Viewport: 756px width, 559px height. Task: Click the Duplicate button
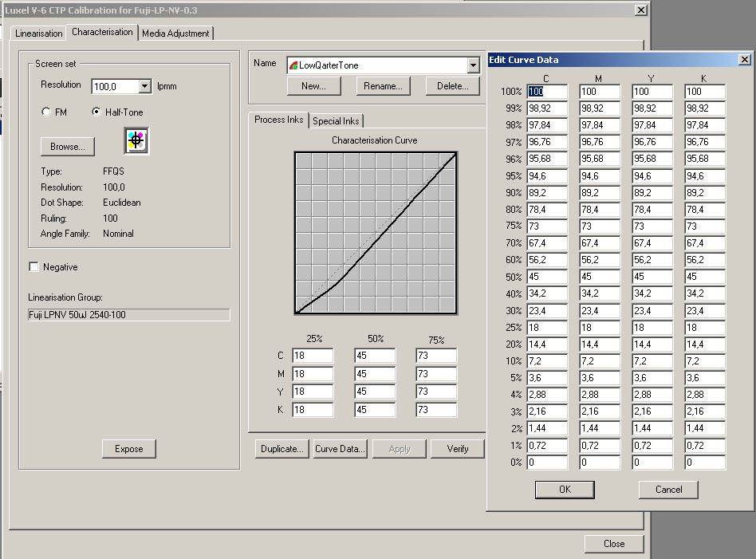click(282, 449)
